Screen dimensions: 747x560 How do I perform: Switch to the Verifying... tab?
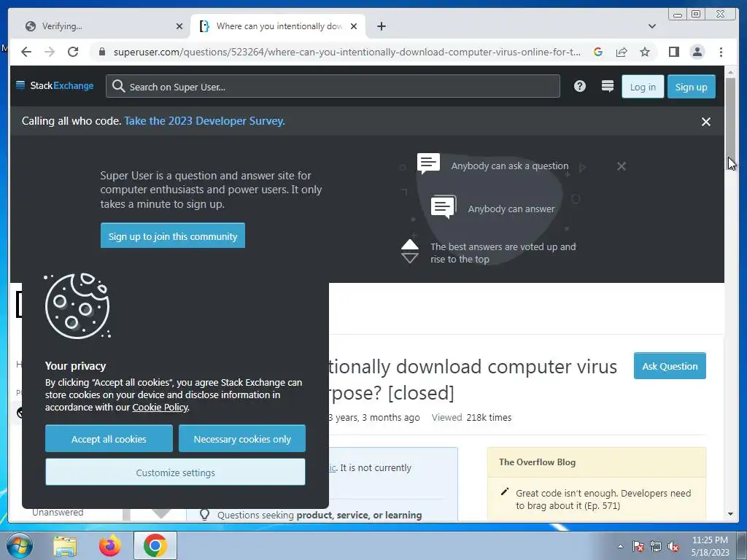point(101,26)
